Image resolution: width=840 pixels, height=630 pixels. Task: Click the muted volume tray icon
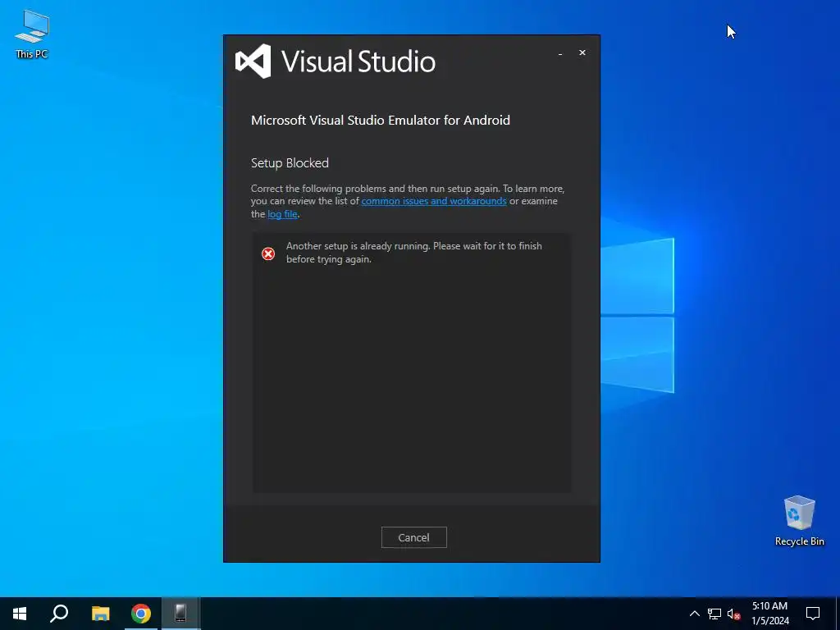tap(733, 614)
